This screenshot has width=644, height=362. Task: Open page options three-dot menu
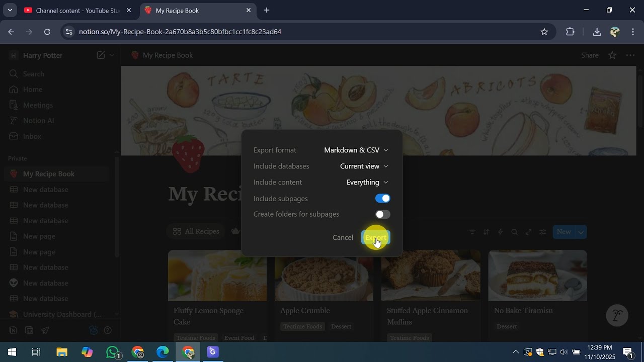[630, 55]
